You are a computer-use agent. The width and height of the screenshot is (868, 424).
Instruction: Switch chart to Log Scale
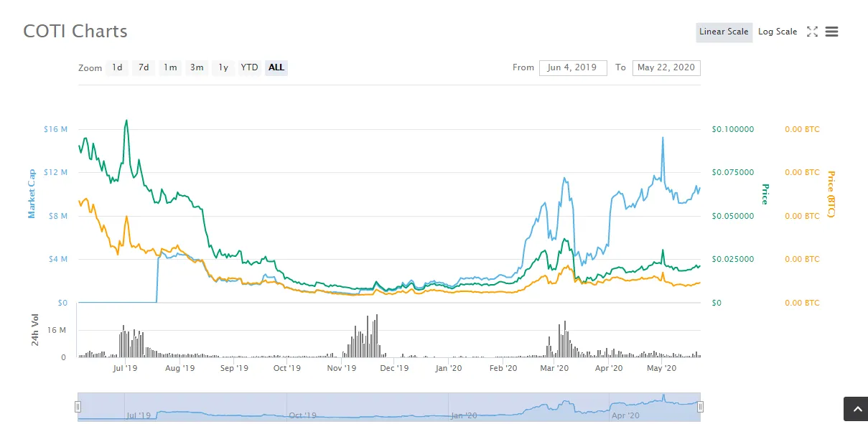pyautogui.click(x=778, y=32)
